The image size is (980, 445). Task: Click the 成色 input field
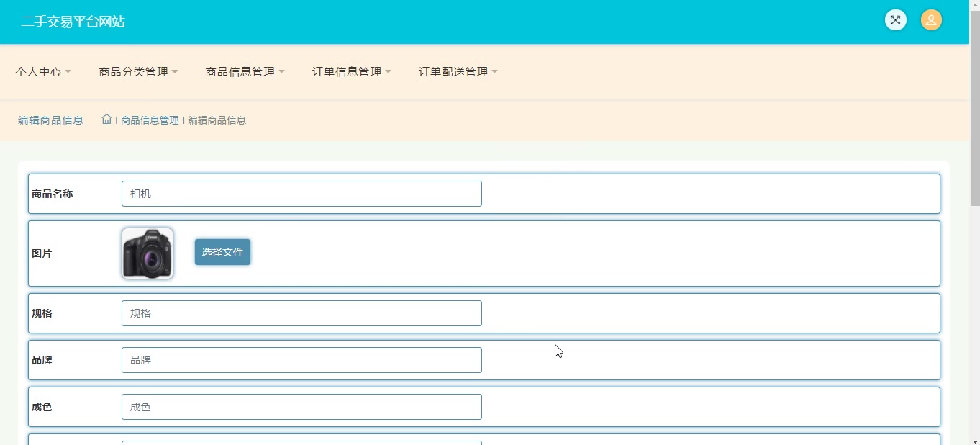(301, 407)
